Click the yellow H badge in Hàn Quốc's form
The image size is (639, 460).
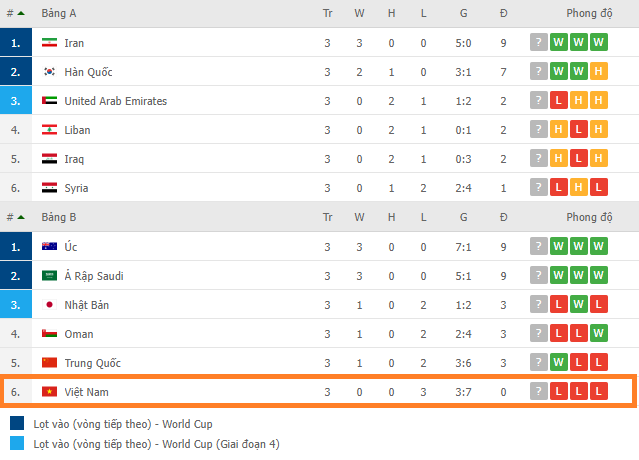coord(598,71)
